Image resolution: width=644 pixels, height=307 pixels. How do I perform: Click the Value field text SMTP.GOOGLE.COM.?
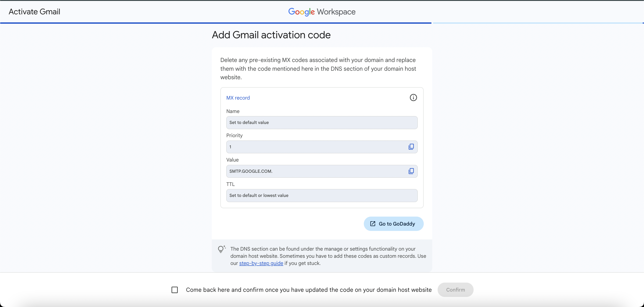251,171
